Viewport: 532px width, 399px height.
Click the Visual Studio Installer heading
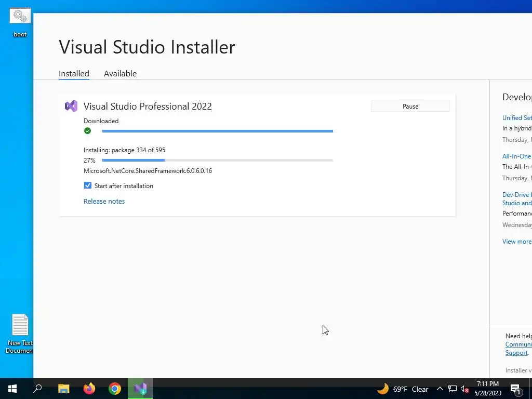click(147, 47)
